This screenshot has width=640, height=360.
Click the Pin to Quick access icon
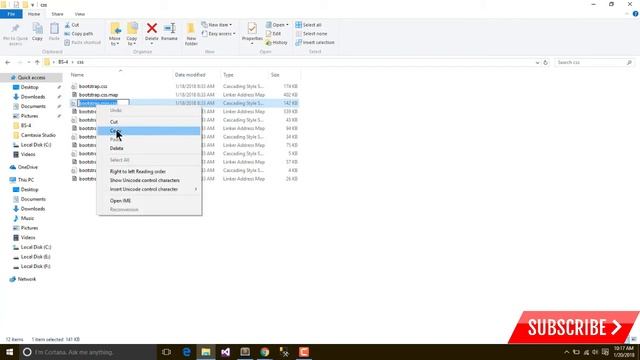(x=16, y=29)
